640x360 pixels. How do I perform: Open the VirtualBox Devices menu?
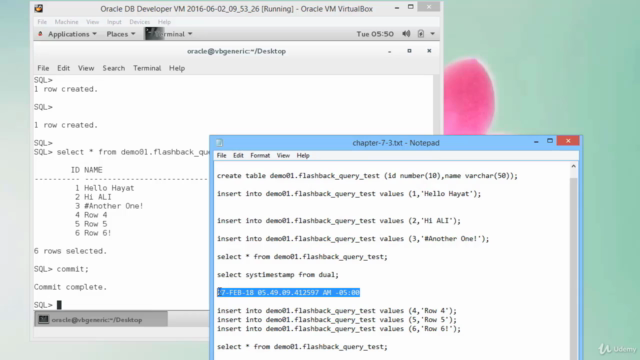[140, 22]
